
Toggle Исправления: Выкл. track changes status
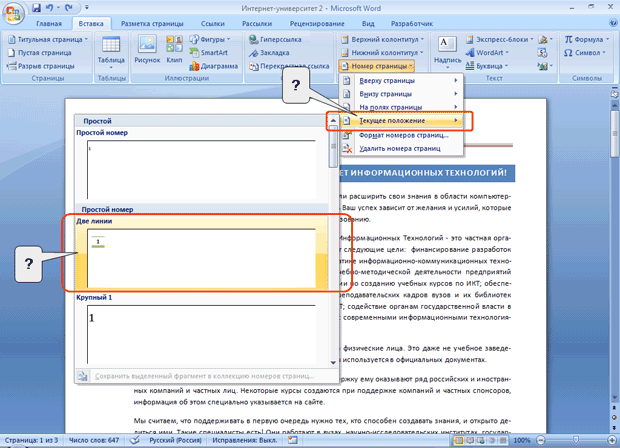pos(245,440)
